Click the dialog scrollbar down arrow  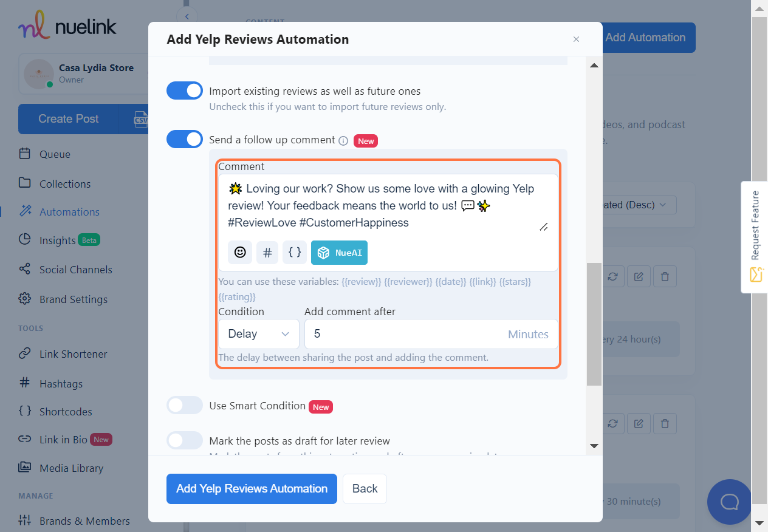pyautogui.click(x=594, y=446)
